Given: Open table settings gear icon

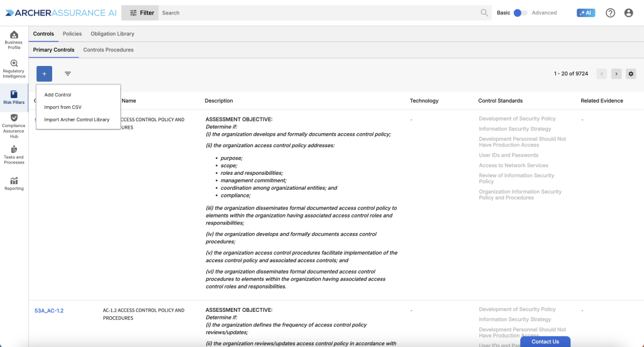Looking at the screenshot, I should pyautogui.click(x=631, y=74).
